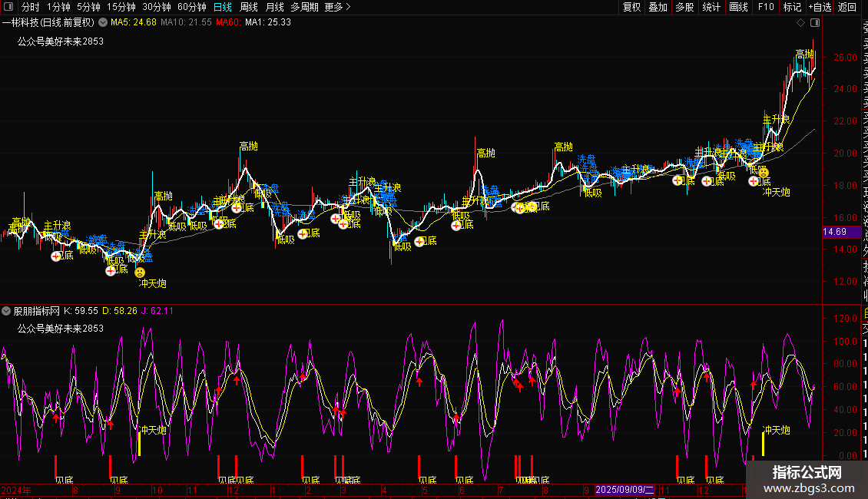Toggle the right side panel icon
Screen dimensions: 868x499
point(815,22)
